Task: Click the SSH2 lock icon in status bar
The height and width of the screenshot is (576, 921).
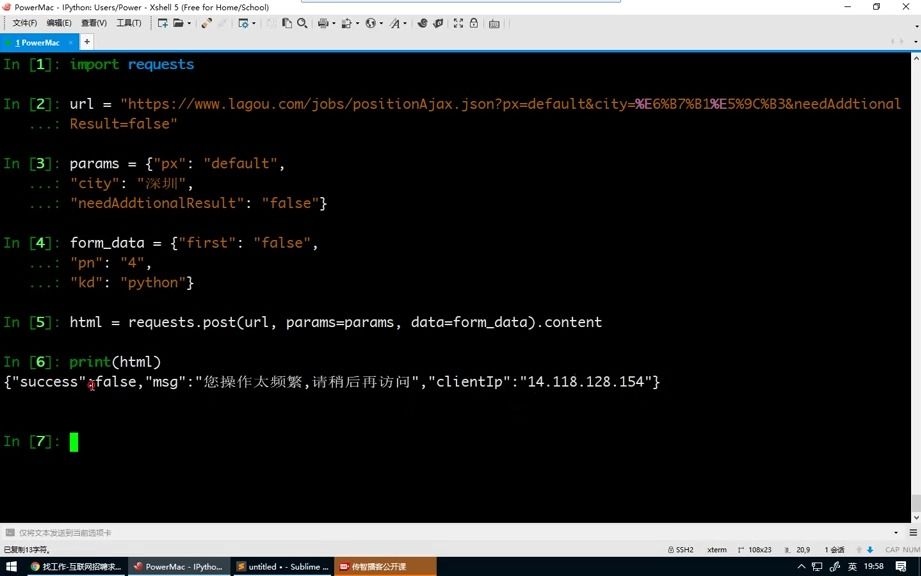Action: click(670, 548)
